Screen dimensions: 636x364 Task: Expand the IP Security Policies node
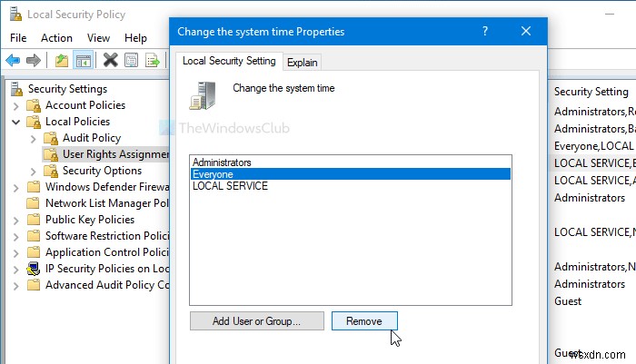(x=15, y=270)
